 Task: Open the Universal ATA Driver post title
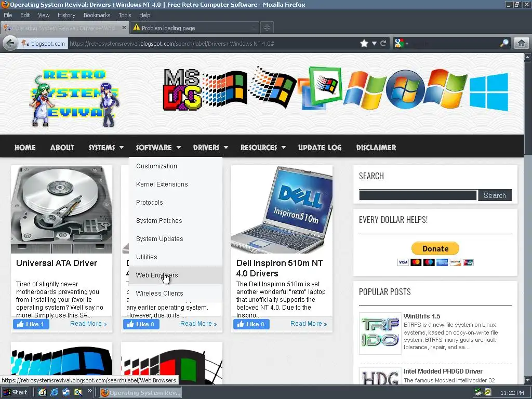[57, 263]
